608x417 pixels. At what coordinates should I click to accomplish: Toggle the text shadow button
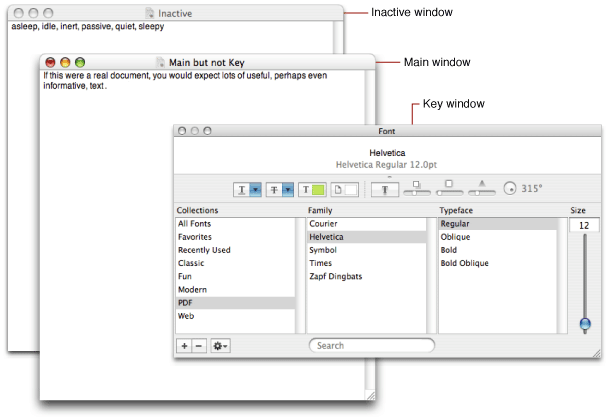point(385,189)
